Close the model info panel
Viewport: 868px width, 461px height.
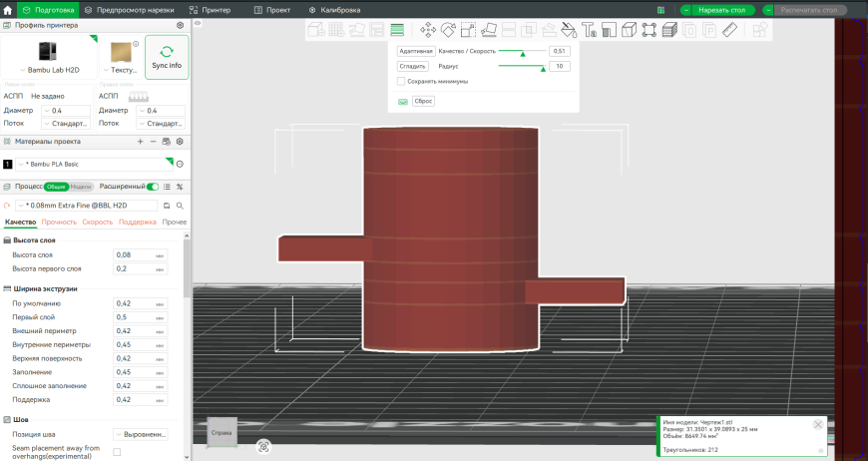tap(818, 424)
